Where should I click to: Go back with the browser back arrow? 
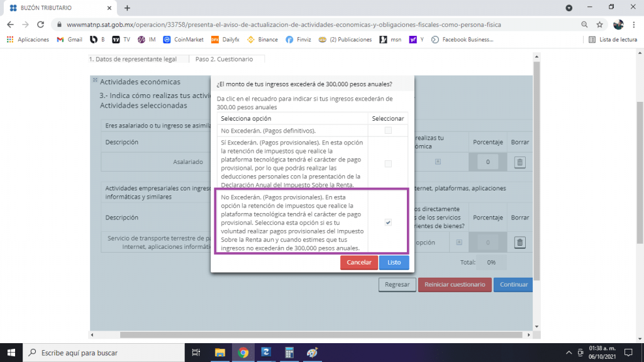click(x=10, y=25)
